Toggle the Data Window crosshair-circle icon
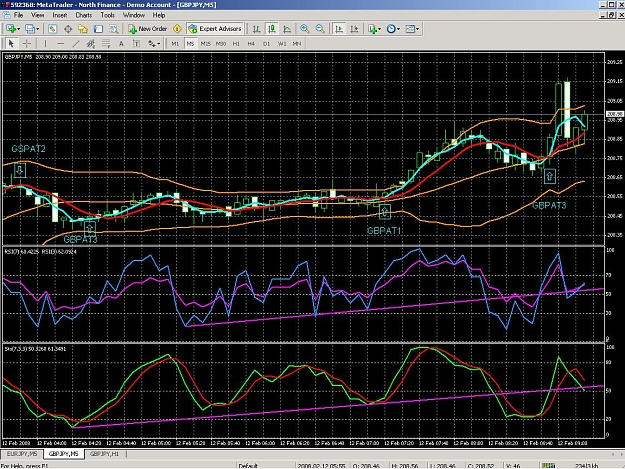Viewport: 625px width, 469px height. pyautogui.click(x=68, y=29)
